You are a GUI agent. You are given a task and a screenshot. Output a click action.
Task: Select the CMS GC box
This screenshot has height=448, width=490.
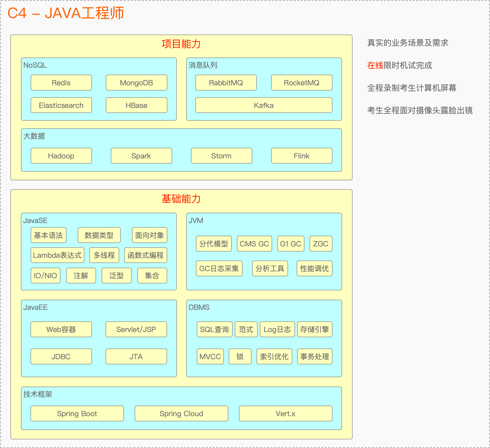(x=254, y=244)
